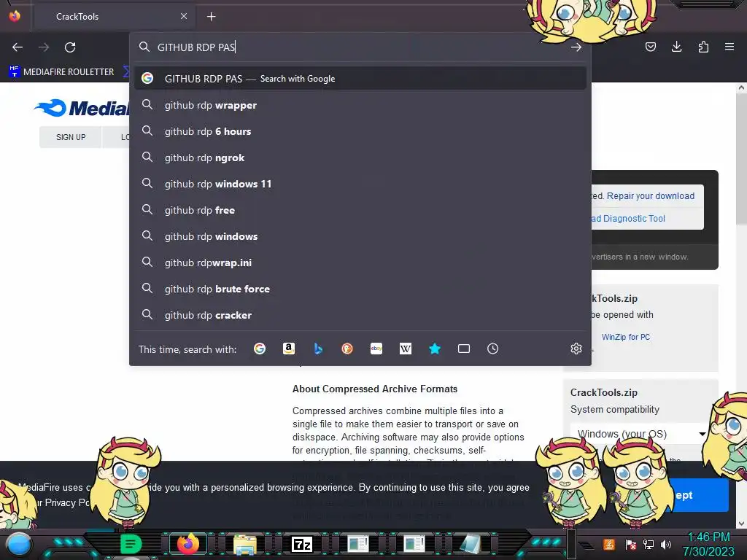Choose suggestion 'github rdp brute force'
This screenshot has width=747, height=560.
pyautogui.click(x=360, y=289)
